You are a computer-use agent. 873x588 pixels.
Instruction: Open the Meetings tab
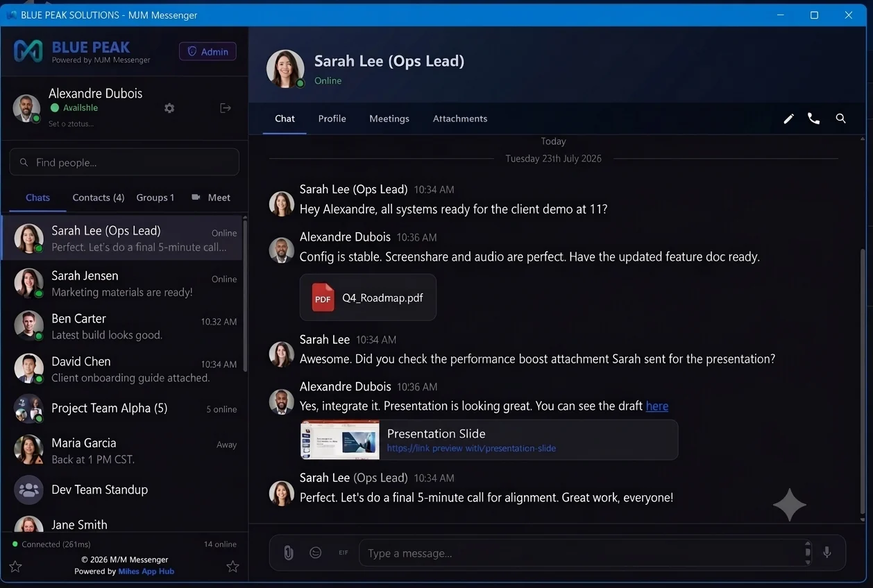click(x=389, y=119)
